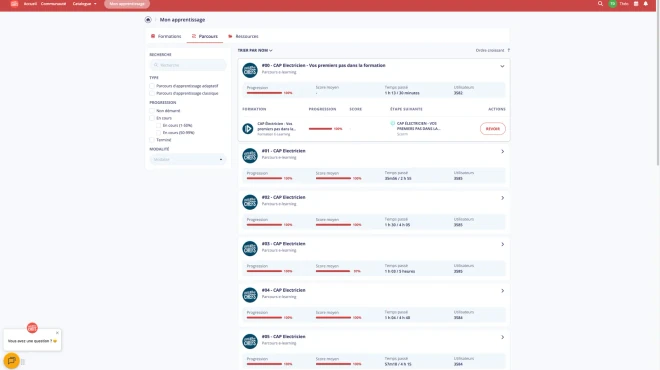Click the e-learning play icon in formation row

pos(248,128)
